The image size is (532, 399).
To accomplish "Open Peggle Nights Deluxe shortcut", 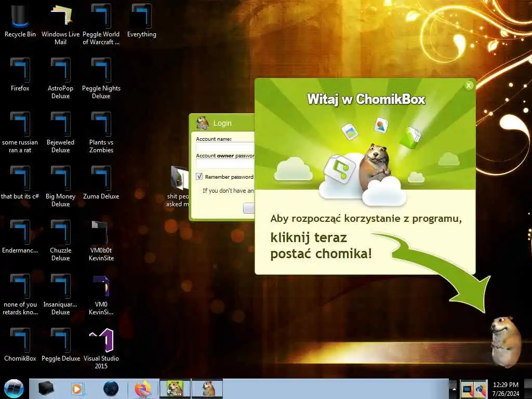I will tap(101, 79).
